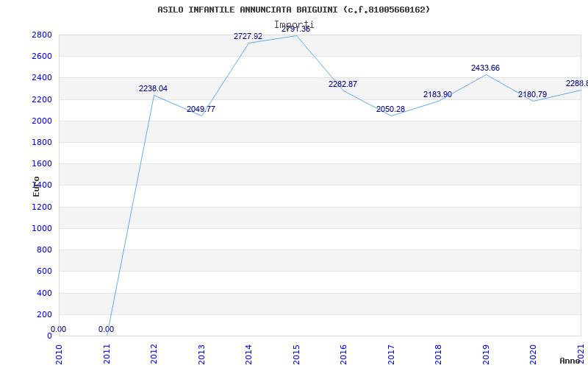Click y-axis value 1000
This screenshot has width=588, height=368.
[42, 228]
